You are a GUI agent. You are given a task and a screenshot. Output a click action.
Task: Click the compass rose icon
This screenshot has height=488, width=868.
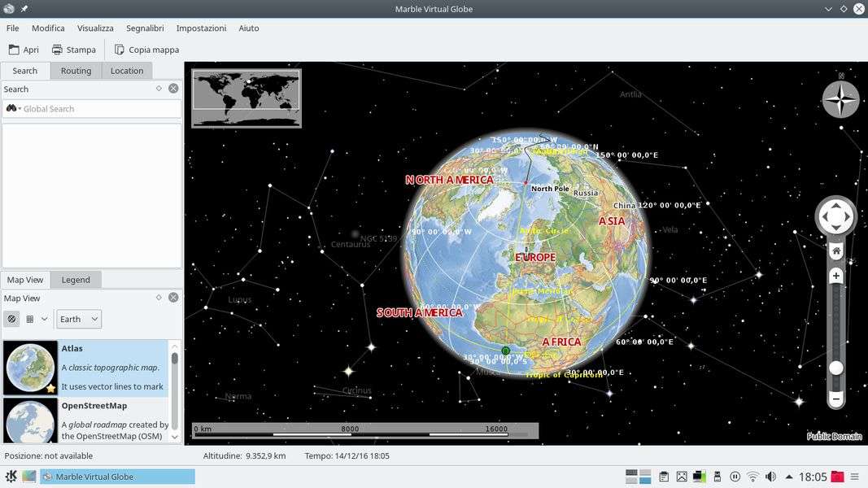840,100
